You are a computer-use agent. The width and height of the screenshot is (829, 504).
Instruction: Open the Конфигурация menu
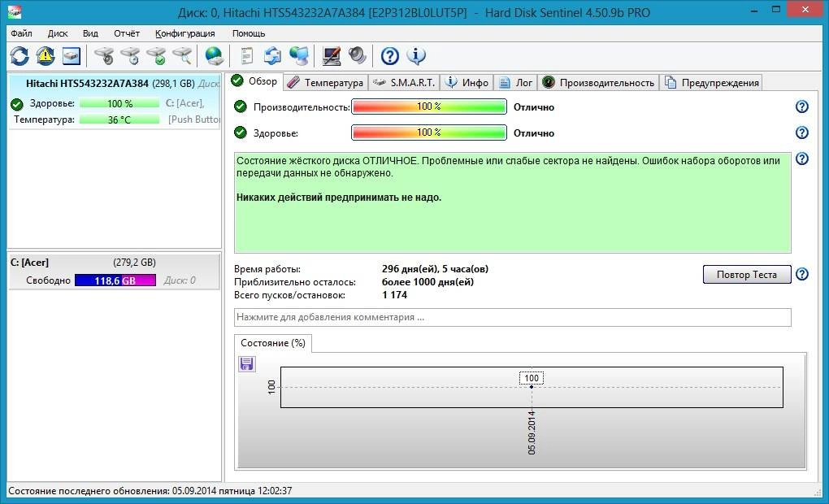185,33
